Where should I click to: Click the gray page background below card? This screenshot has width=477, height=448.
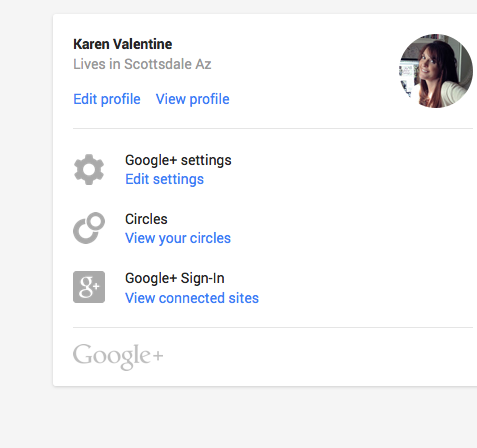click(238, 418)
